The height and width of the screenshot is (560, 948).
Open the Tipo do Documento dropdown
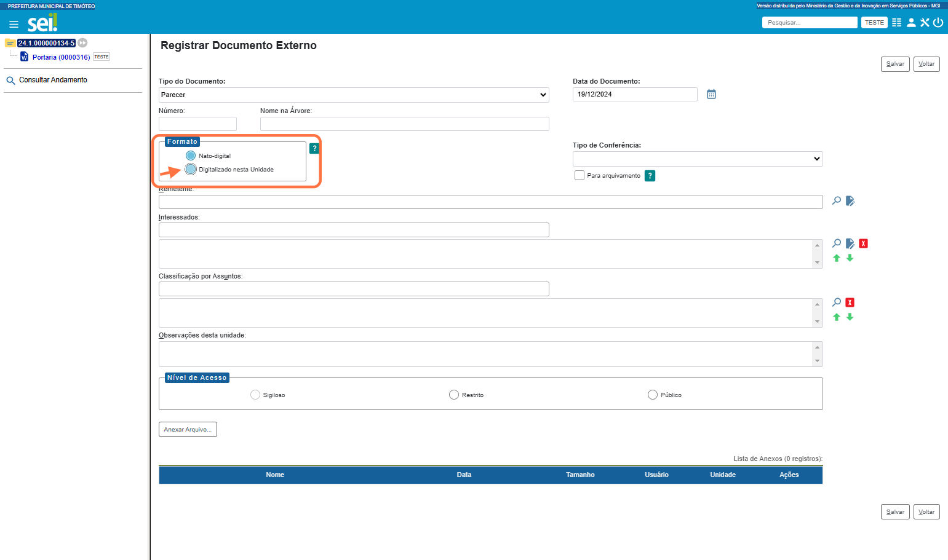(354, 95)
